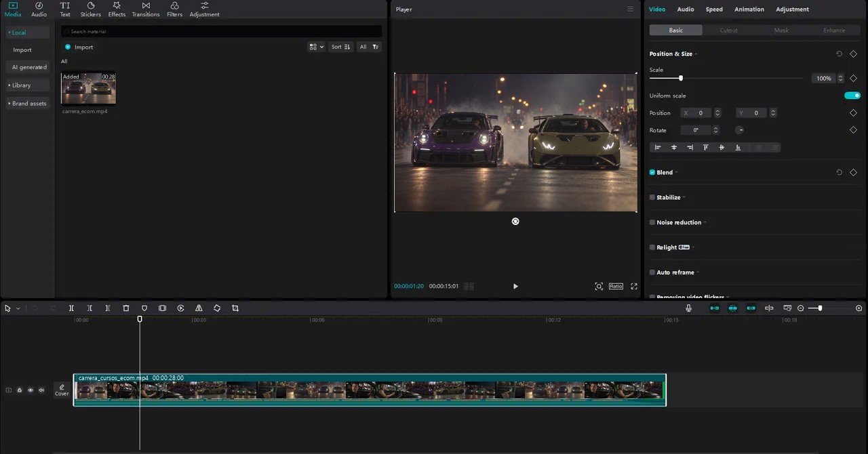Open the All filter dropdown
868x454 pixels.
[369, 47]
